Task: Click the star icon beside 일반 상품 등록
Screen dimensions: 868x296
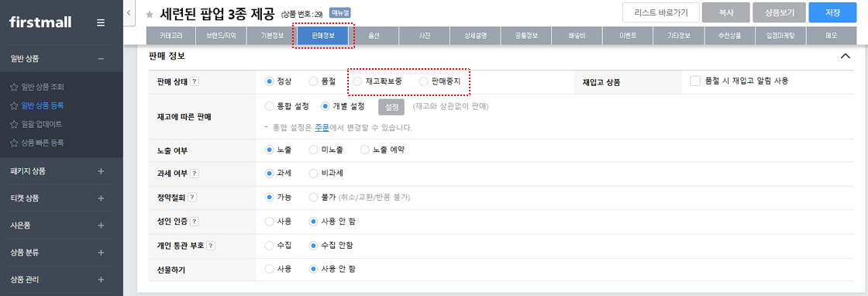Action: 15,105
